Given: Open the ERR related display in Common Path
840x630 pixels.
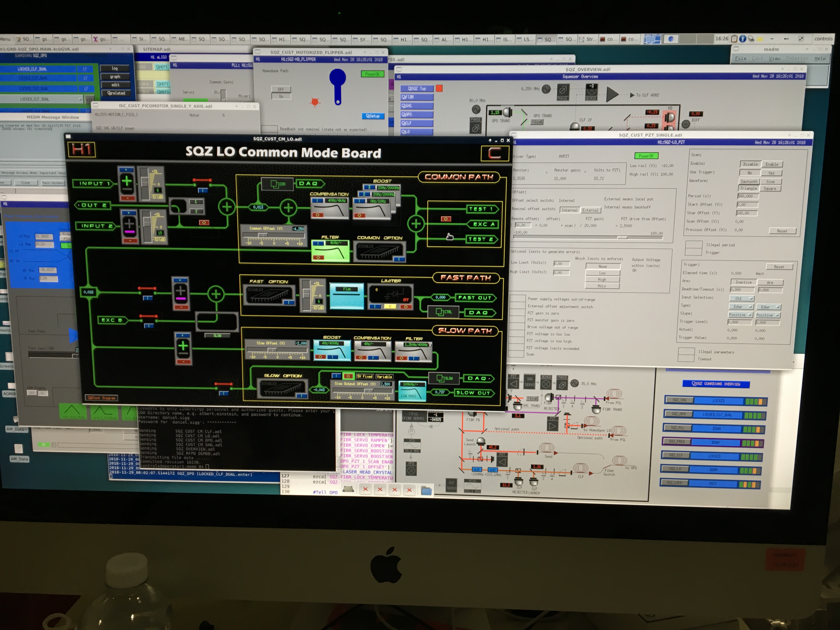Looking at the screenshot, I should coord(277,184).
